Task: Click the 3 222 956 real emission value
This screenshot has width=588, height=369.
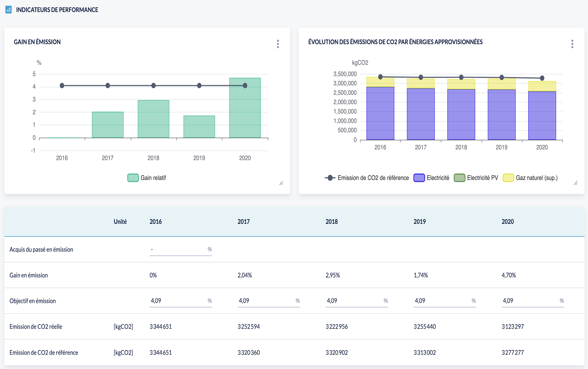Action: tap(337, 327)
